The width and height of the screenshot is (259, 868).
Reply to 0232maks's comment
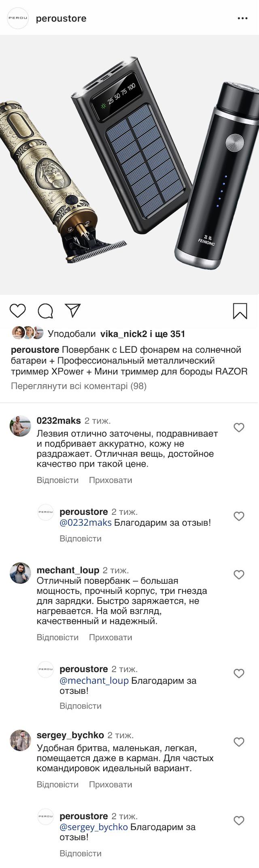click(57, 480)
